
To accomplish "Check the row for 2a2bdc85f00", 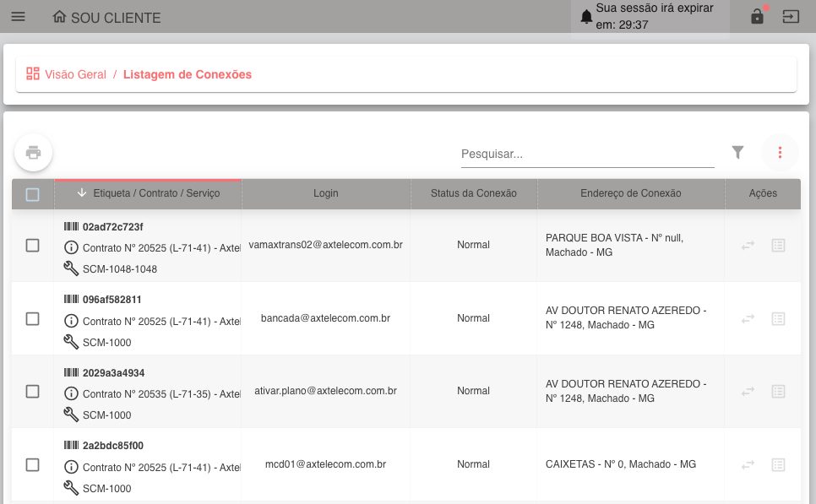I will pyautogui.click(x=33, y=464).
